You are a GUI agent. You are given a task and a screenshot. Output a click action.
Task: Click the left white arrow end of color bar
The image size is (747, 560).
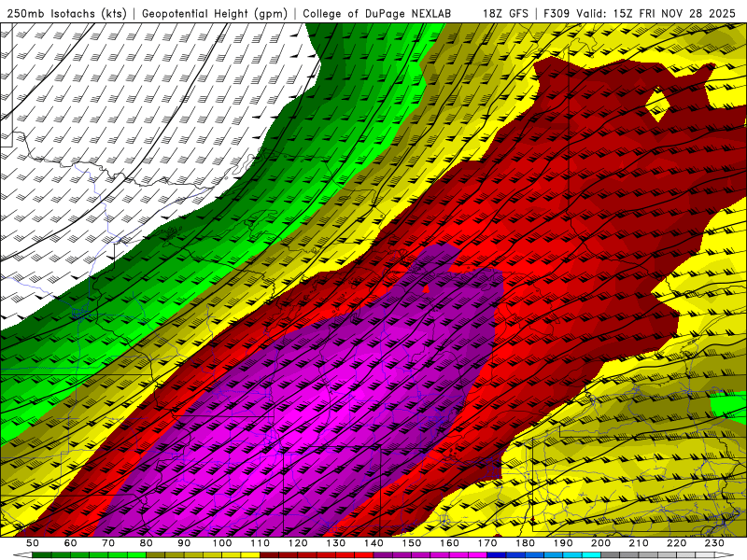pyautogui.click(x=22, y=555)
